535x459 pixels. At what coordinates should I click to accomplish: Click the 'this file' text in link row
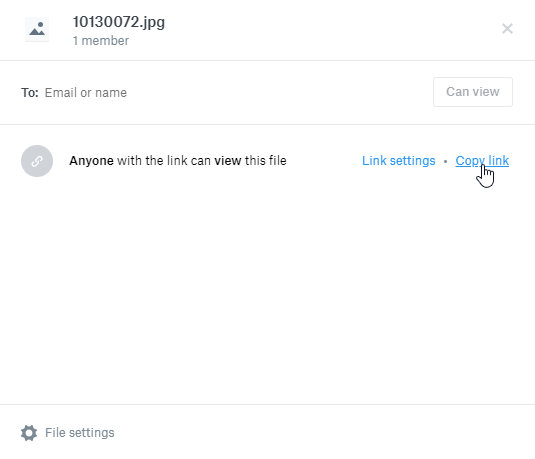point(265,161)
